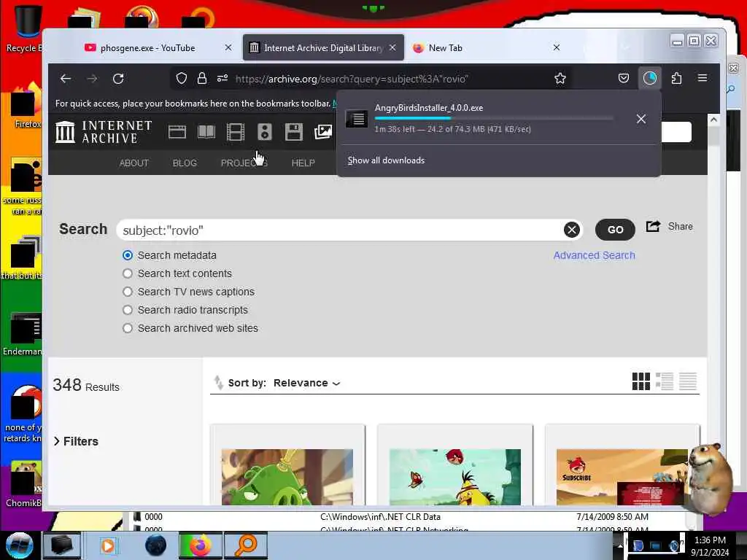Save page to Pocket icon
Image resolution: width=747 pixels, height=560 pixels.
point(624,78)
